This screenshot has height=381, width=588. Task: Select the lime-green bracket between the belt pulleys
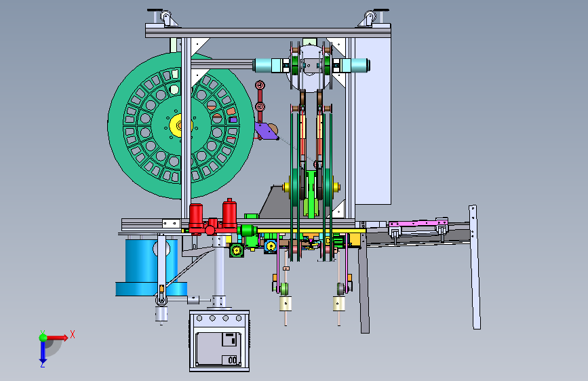(x=311, y=194)
